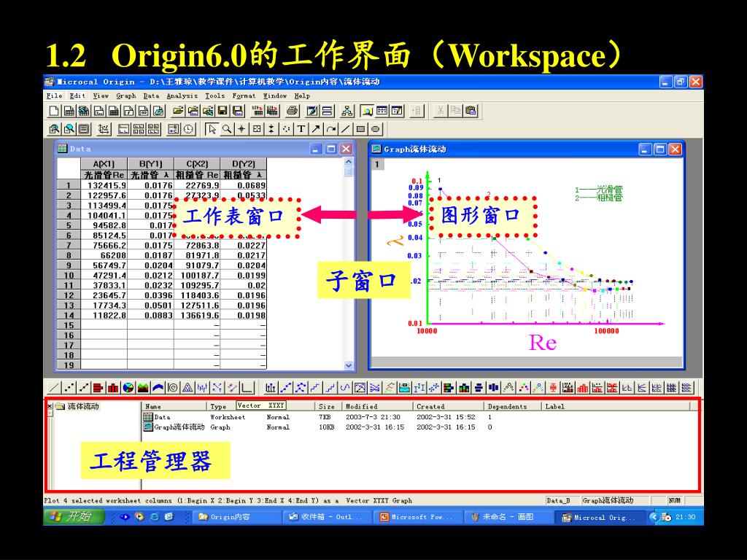The width and height of the screenshot is (747, 560).
Task: Open the Window menu
Action: 275,96
